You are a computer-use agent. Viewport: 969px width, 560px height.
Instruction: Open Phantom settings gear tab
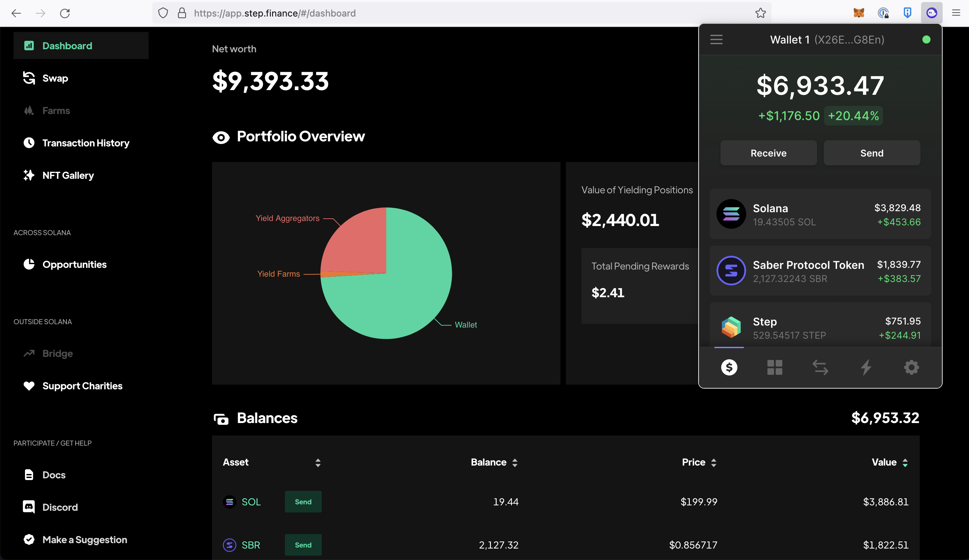911,367
